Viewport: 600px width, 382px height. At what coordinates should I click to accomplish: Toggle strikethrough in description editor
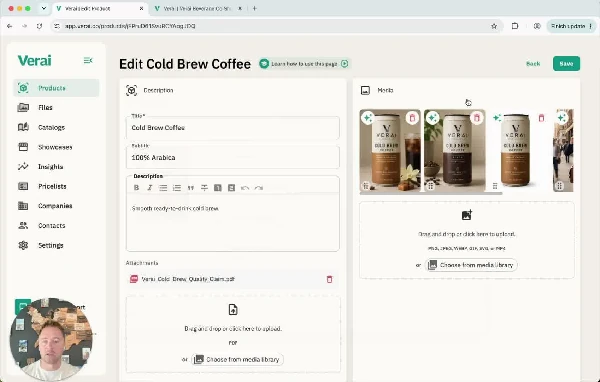[204, 188]
